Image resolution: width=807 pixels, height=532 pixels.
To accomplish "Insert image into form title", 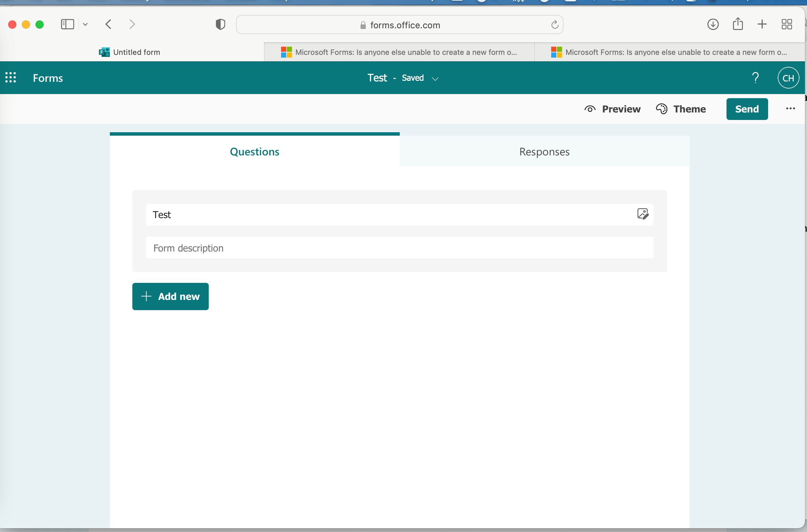I will (643, 214).
